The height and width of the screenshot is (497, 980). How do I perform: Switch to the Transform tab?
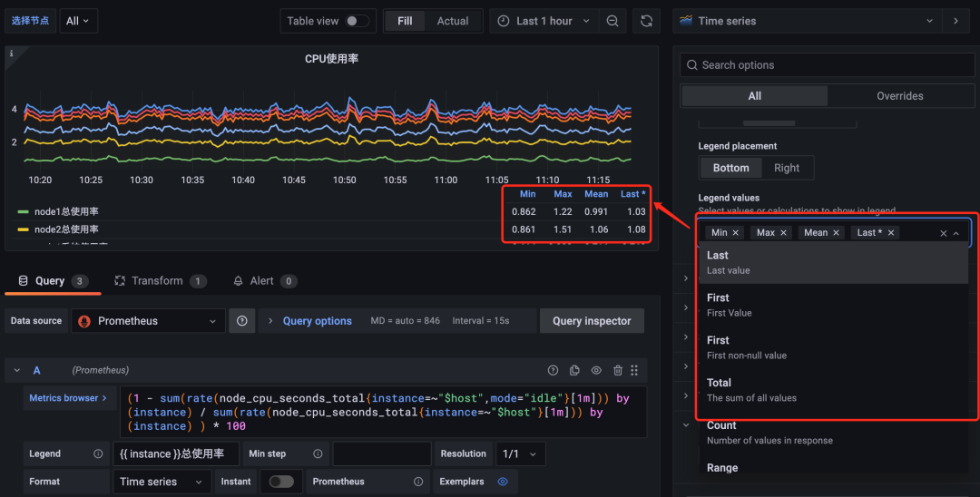(x=161, y=281)
